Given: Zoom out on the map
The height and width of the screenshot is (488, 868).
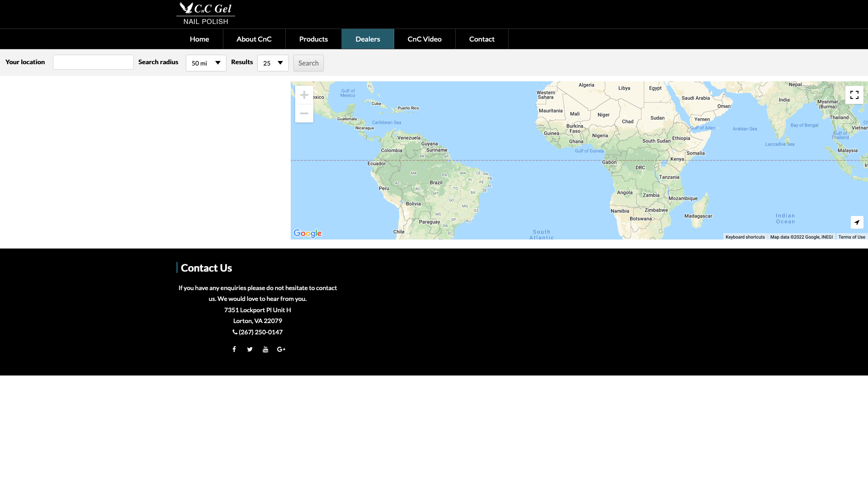Looking at the screenshot, I should [x=304, y=113].
